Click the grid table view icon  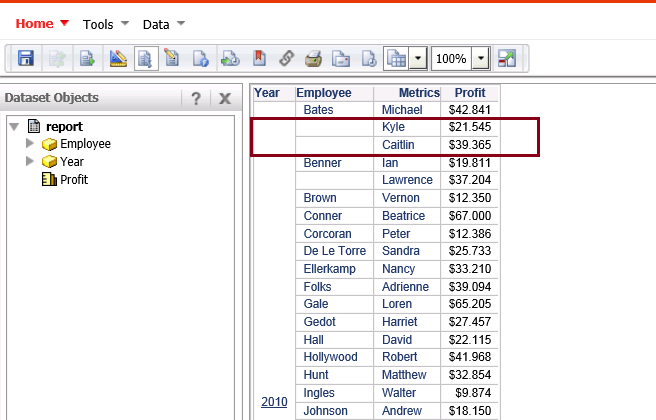tap(396, 58)
